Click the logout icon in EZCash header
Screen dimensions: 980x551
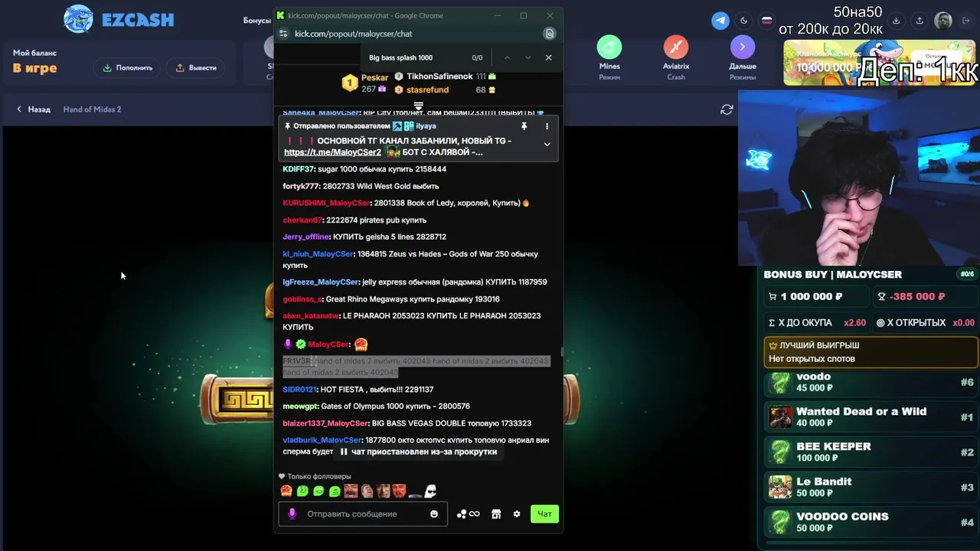[967, 21]
